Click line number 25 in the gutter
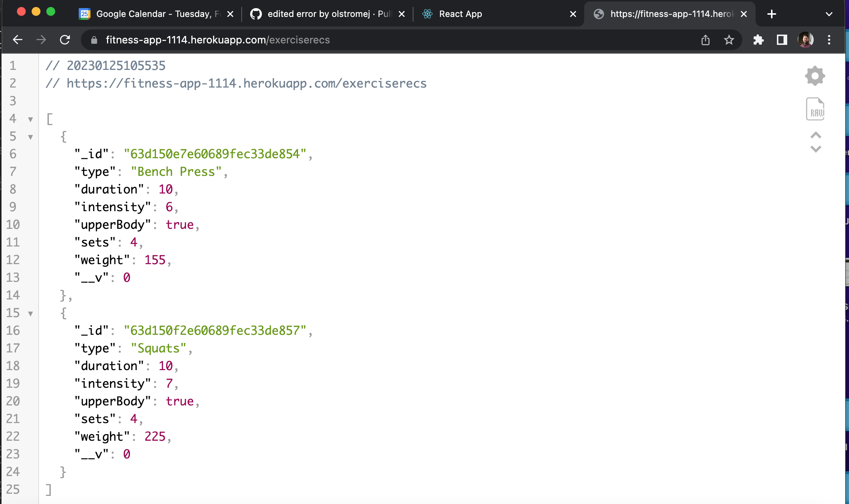 coord(13,490)
